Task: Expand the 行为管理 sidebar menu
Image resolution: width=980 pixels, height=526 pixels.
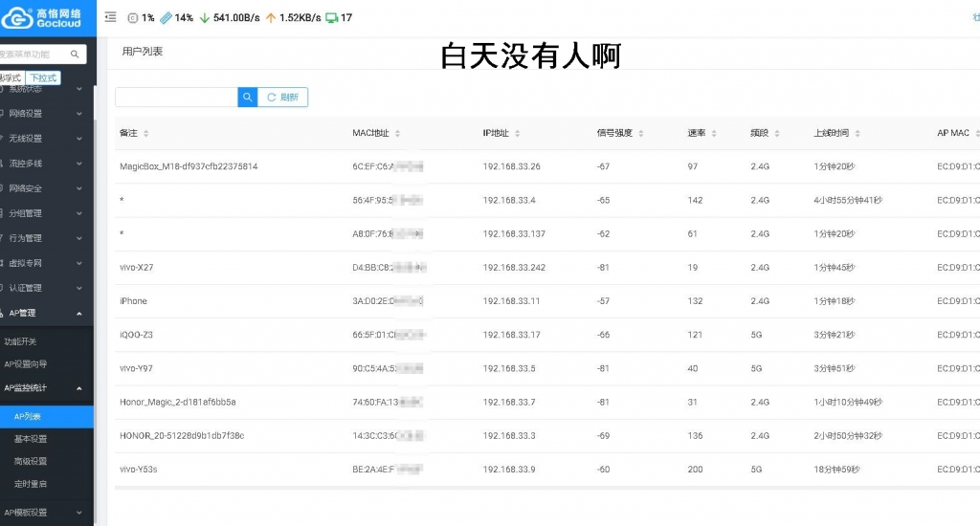Action: [x=46, y=238]
